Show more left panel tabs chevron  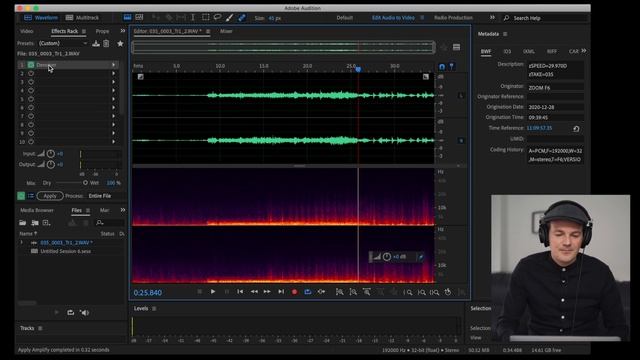[x=122, y=31]
